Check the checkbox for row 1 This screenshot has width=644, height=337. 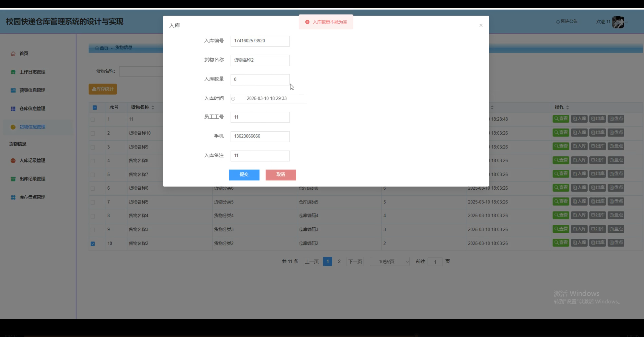pyautogui.click(x=93, y=119)
